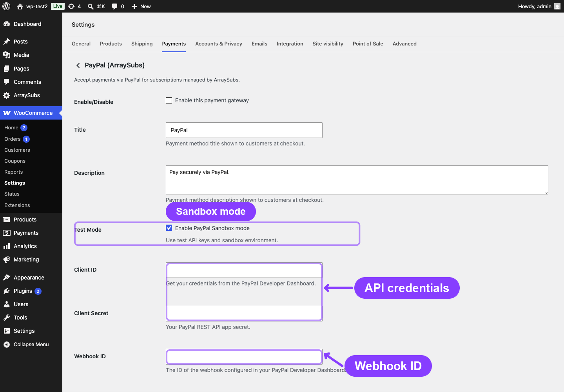Open Tools wrench icon

[x=7, y=318]
